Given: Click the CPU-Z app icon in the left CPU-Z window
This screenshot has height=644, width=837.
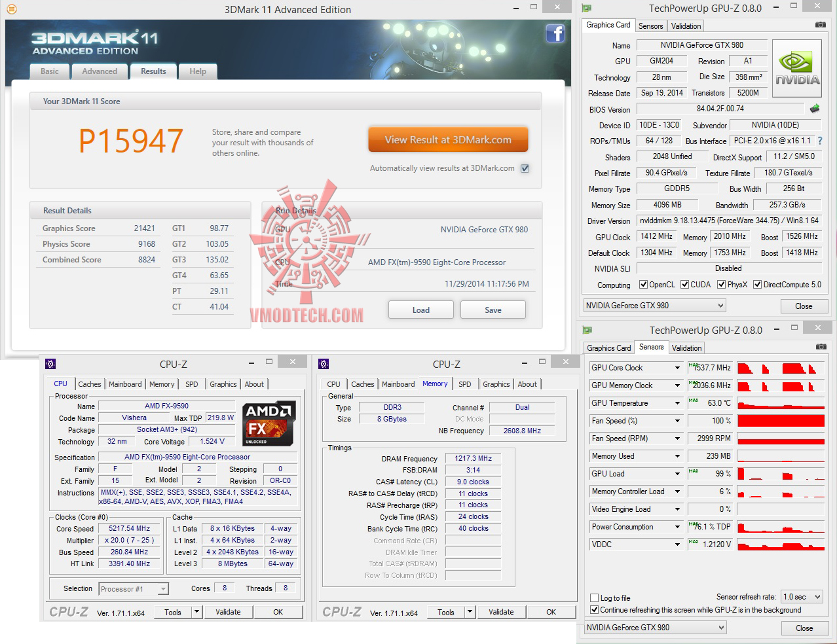Looking at the screenshot, I should click(x=50, y=364).
